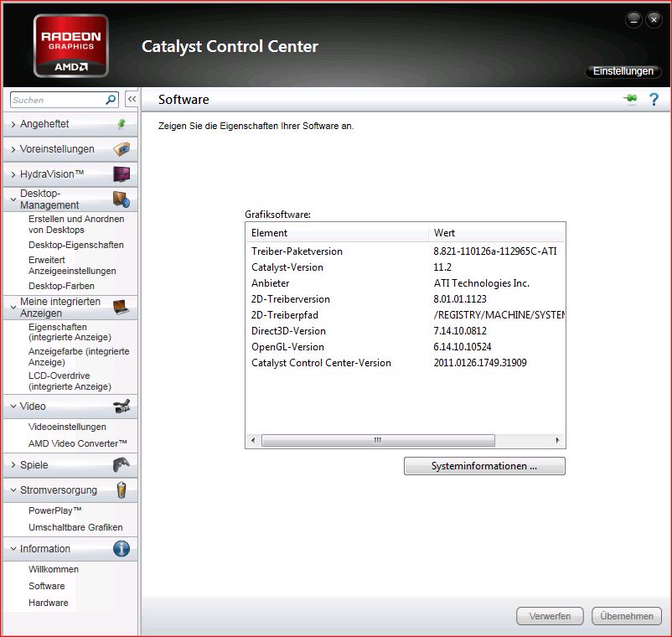Click the Verwerfen button

[x=550, y=616]
